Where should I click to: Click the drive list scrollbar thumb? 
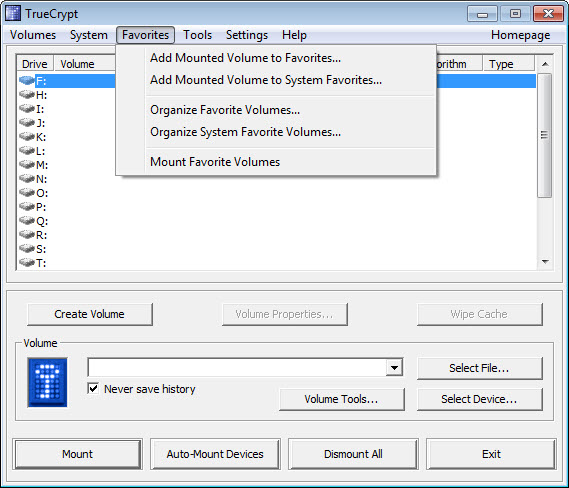pos(544,135)
